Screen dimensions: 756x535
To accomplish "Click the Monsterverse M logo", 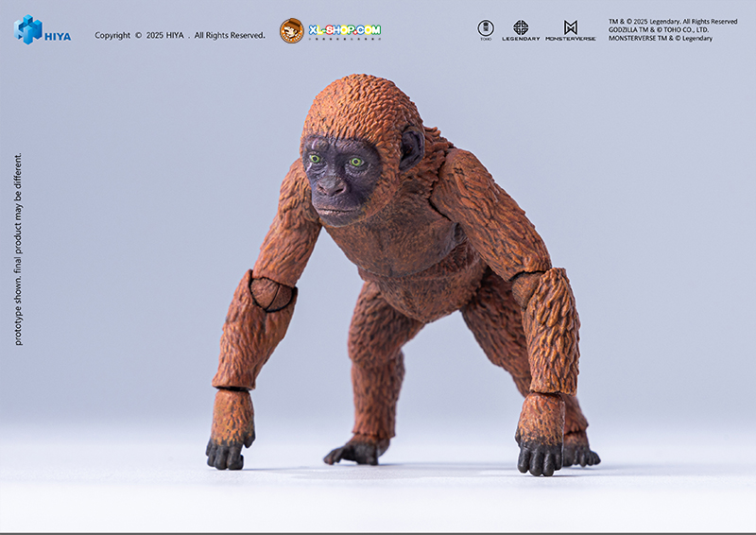I will click(x=570, y=27).
